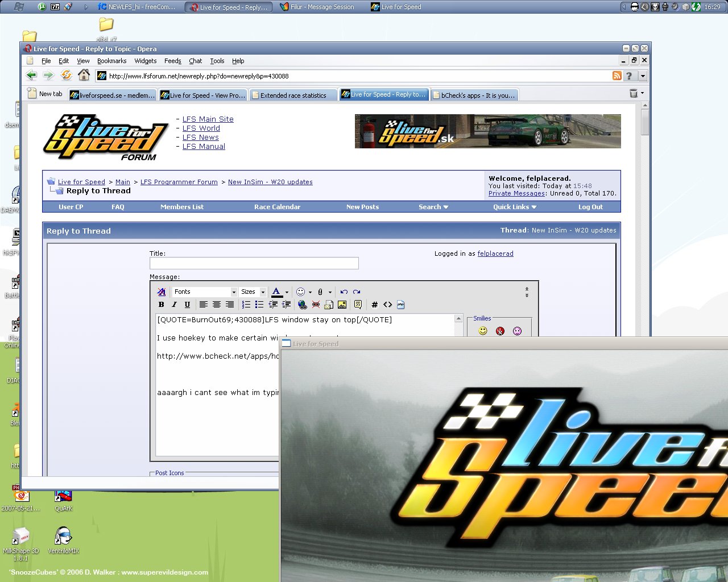Wrap selection in PHP tags icon

(x=400, y=305)
